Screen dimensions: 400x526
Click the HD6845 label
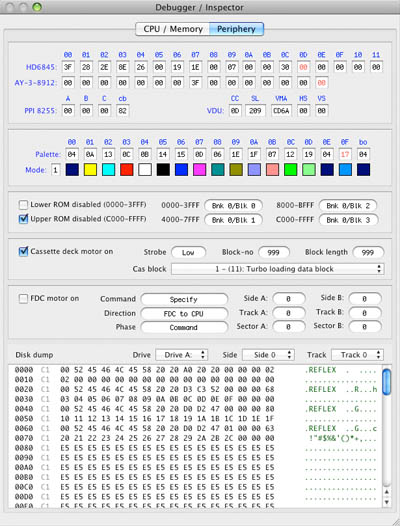[x=41, y=67]
